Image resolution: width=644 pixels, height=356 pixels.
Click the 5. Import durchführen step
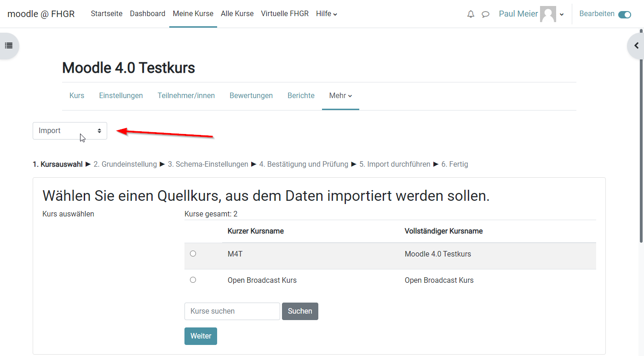[x=395, y=164]
